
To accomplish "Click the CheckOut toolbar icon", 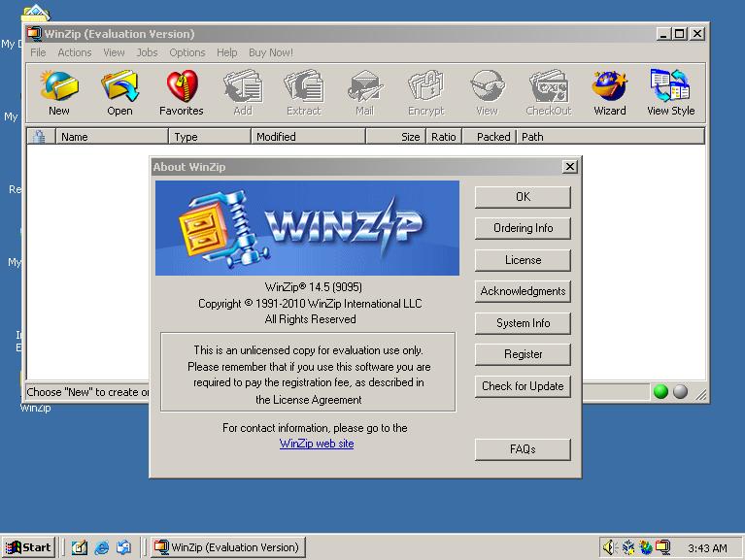I will [549, 92].
